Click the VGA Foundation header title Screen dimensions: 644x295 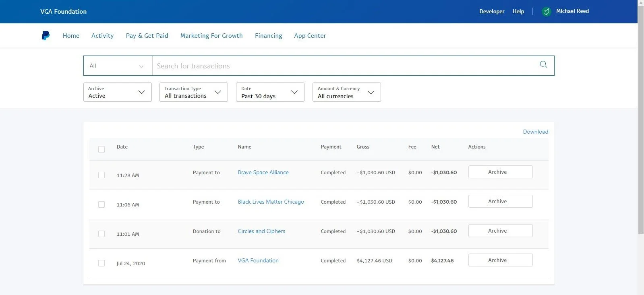coord(63,11)
